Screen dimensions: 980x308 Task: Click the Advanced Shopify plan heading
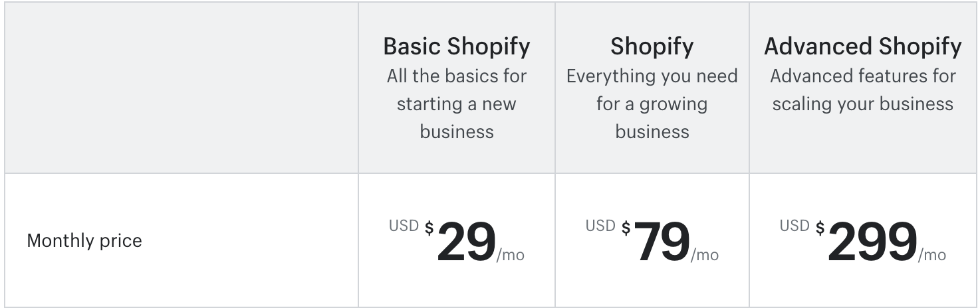point(863,46)
